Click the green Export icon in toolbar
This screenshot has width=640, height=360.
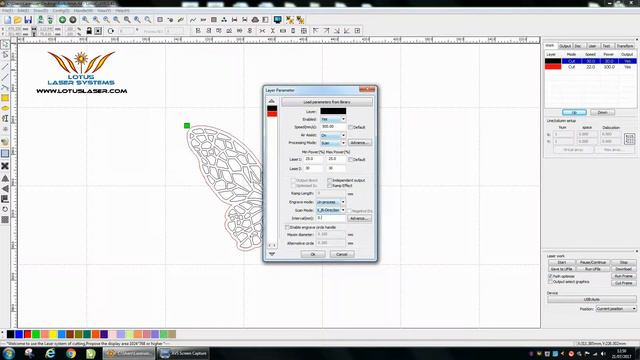(50, 20)
